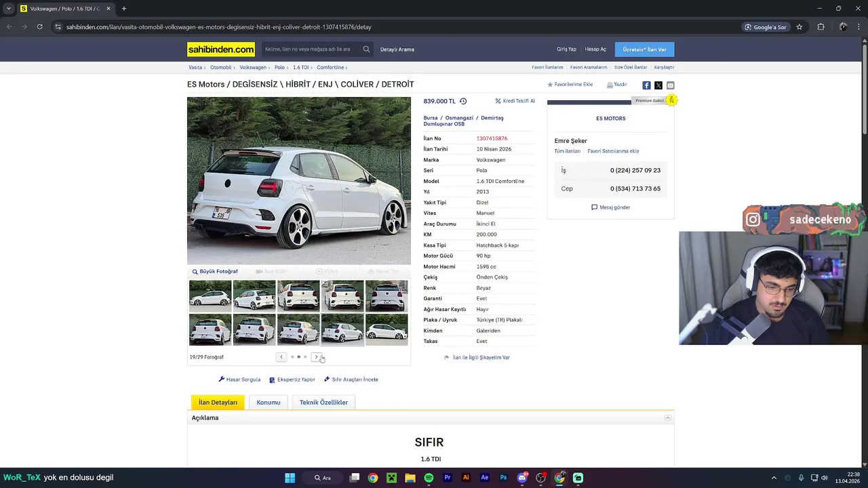Open Discord from the taskbar

[x=522, y=478]
